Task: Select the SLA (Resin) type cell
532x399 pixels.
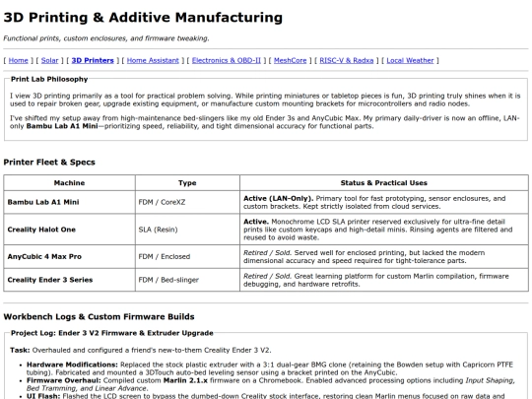Action: coord(187,230)
